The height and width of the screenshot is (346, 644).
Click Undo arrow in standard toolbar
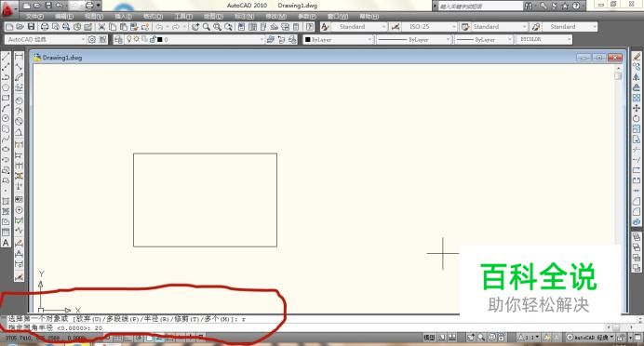tap(159, 27)
